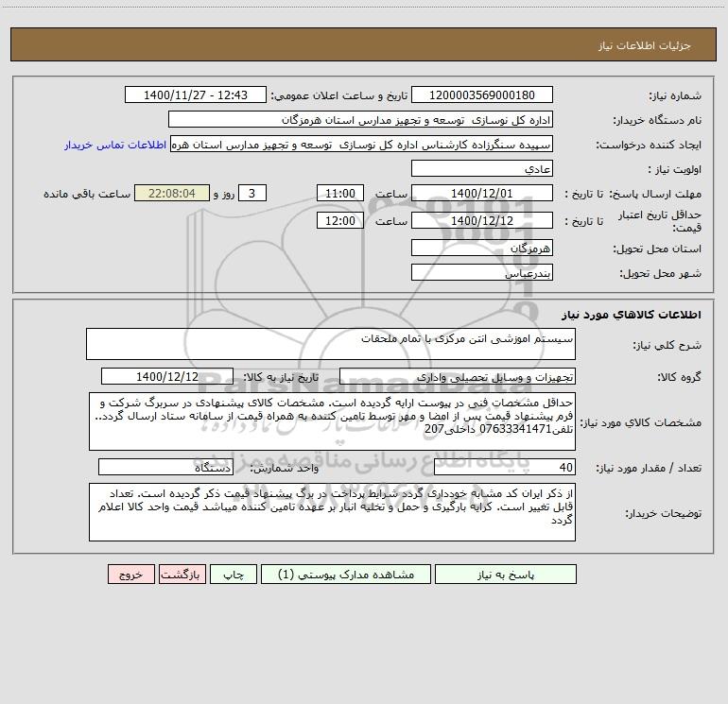728x704 pixels.
Task: Click the توضیحات خریدار text area
Action: tap(332, 512)
